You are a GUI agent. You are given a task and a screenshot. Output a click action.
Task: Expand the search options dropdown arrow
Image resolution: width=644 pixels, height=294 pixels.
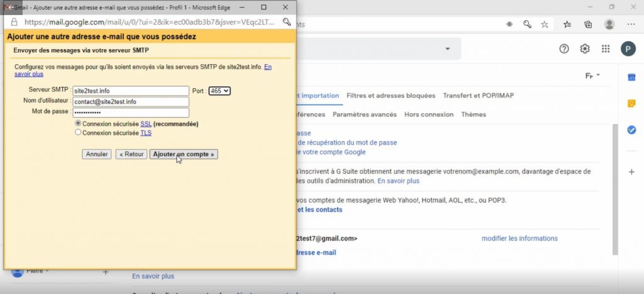tap(447, 49)
